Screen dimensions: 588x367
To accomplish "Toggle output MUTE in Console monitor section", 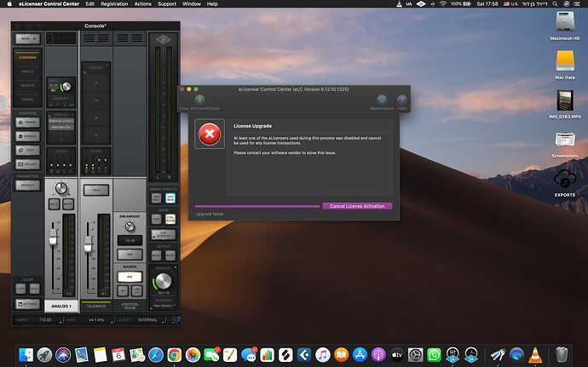I will [170, 255].
